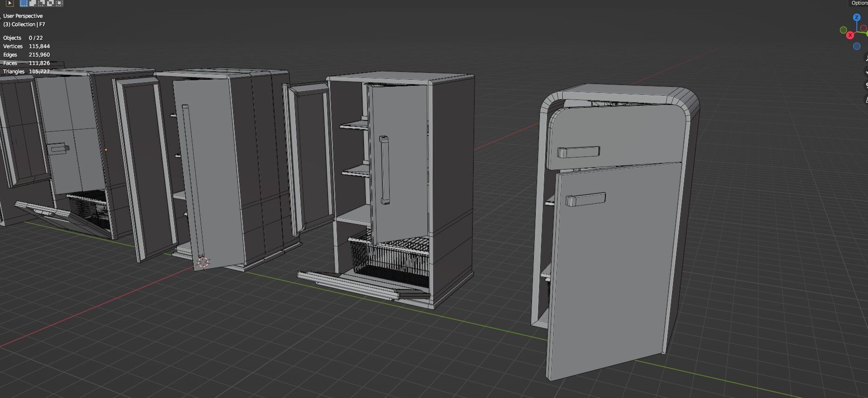Choose the Set New Selection mode icon
Image resolution: width=868 pixels, height=398 pixels.
(24, 3)
